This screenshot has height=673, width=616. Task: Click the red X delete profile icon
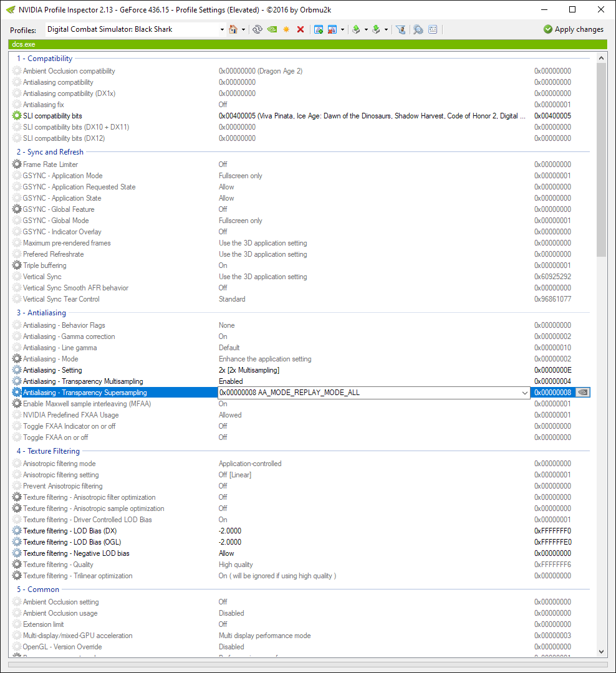301,29
